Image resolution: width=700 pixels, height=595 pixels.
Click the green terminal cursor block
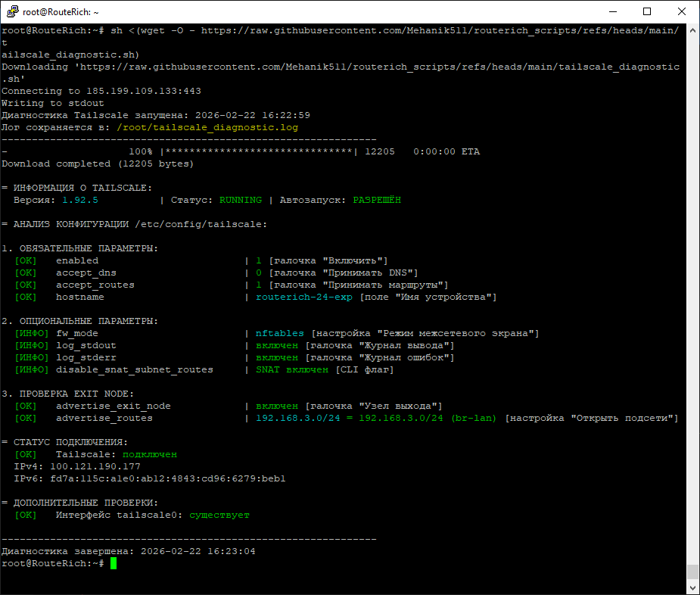click(x=114, y=564)
